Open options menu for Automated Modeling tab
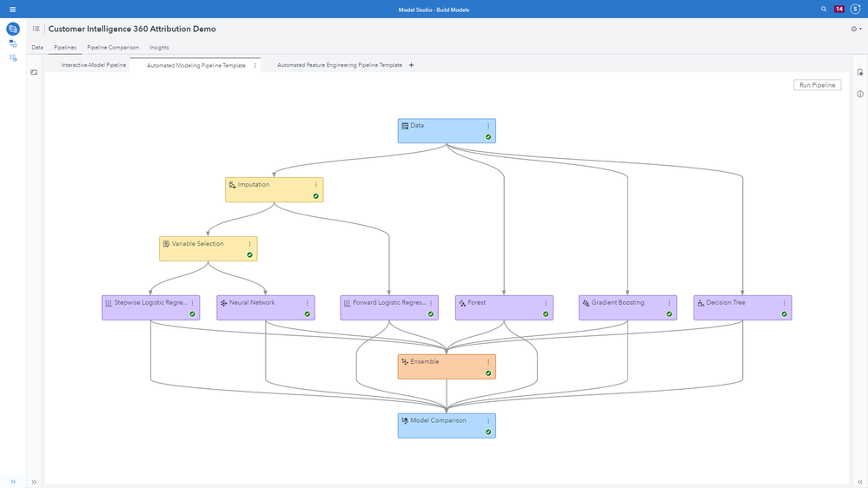 (255, 65)
